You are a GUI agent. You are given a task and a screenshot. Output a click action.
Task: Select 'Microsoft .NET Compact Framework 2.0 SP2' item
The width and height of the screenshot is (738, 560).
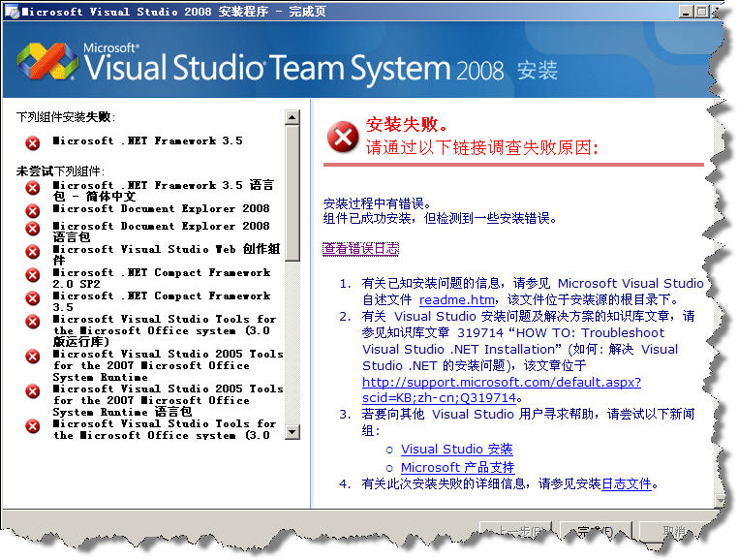pos(162,278)
